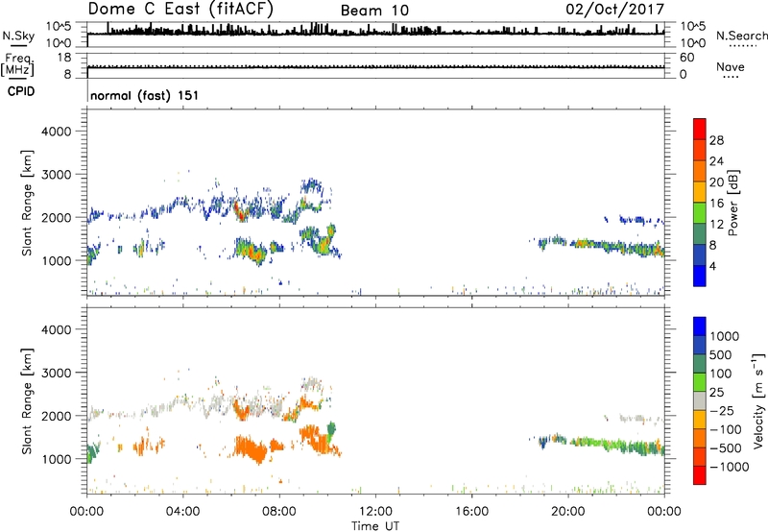Click the "28" label on the power colorbar
The width and height of the screenshot is (768, 532).
[x=716, y=140]
